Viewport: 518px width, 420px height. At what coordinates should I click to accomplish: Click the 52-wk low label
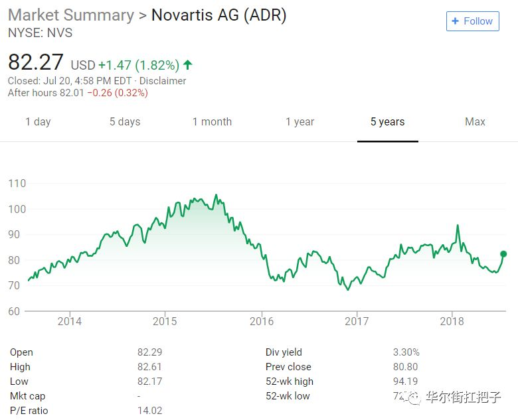pyautogui.click(x=288, y=396)
